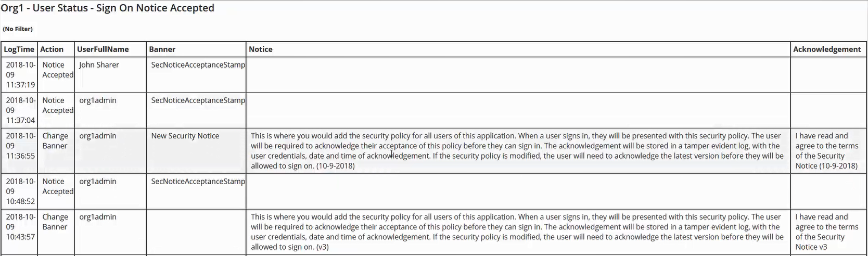
Task: Select the Banner column header
Action: tap(162, 49)
